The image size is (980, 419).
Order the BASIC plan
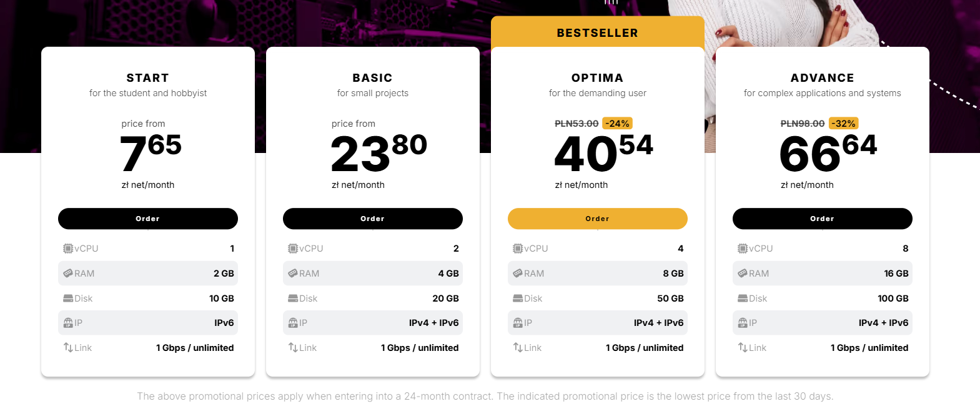pyautogui.click(x=373, y=219)
